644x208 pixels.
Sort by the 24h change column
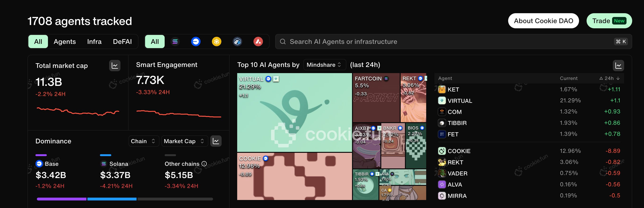[610, 78]
